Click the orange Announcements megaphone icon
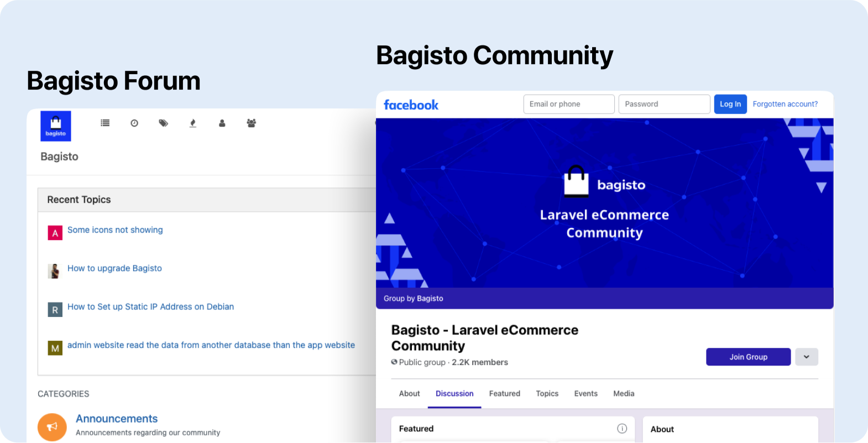 tap(52, 427)
